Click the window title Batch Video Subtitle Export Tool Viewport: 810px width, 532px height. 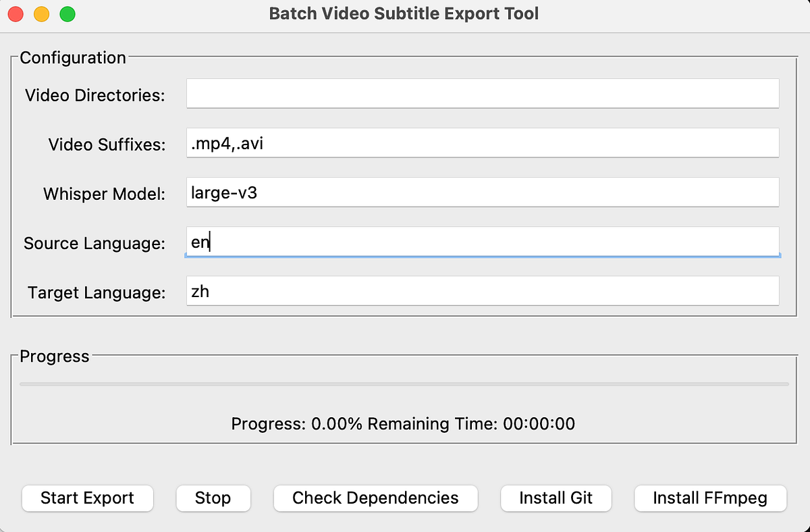pos(404,13)
